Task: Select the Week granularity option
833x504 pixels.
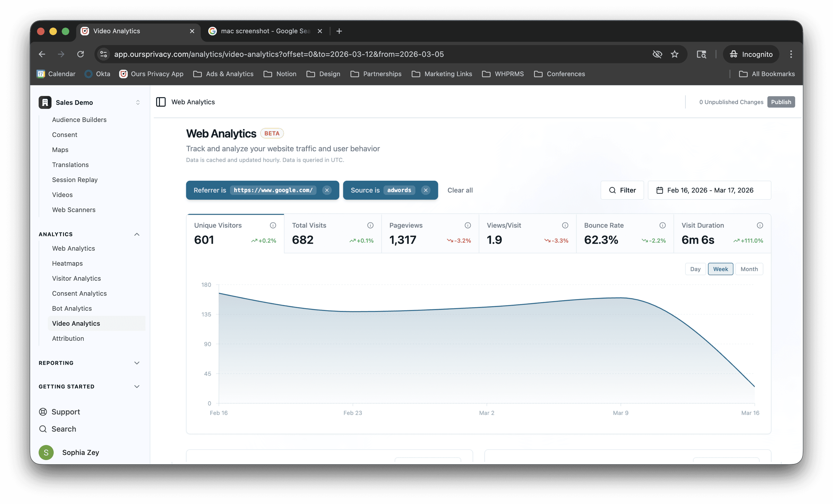Action: click(721, 269)
